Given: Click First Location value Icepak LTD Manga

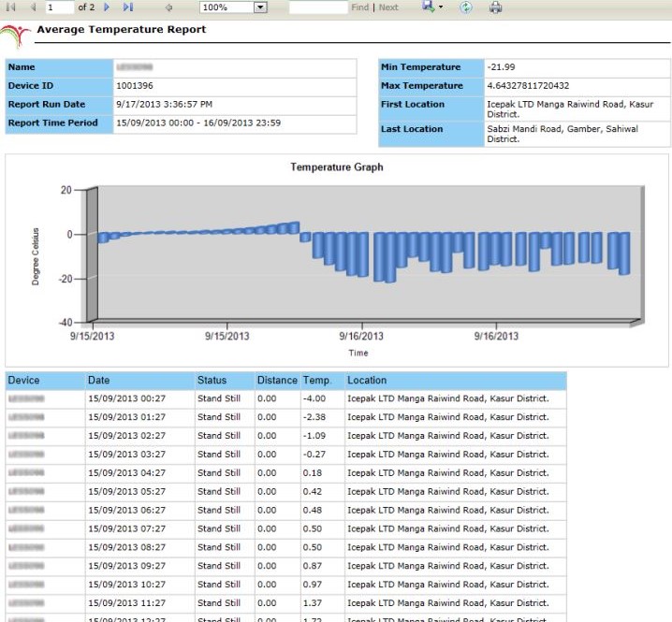Looking at the screenshot, I should click(x=570, y=109).
